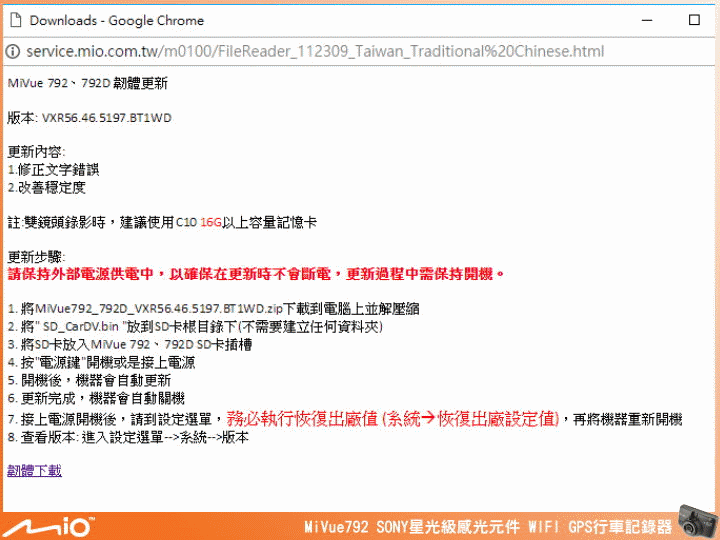Maximize the Downloads Chrome window
Image resolution: width=720 pixels, height=540 pixels.
coord(694,20)
